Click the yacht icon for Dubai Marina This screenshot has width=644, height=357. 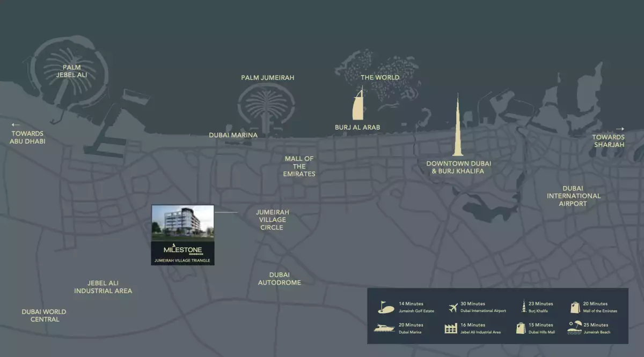[385, 328]
